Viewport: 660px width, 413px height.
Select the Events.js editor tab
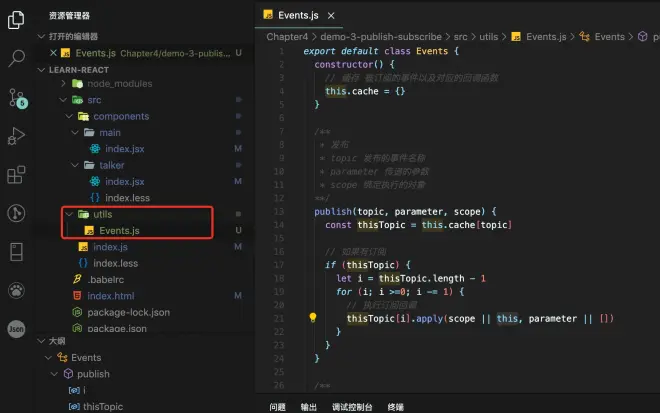tap(298, 15)
